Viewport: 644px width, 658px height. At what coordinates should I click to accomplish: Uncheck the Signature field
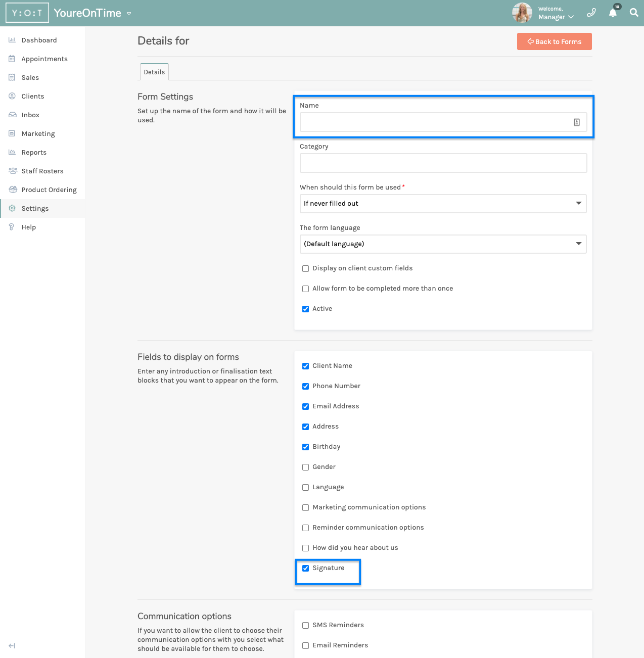tap(305, 568)
